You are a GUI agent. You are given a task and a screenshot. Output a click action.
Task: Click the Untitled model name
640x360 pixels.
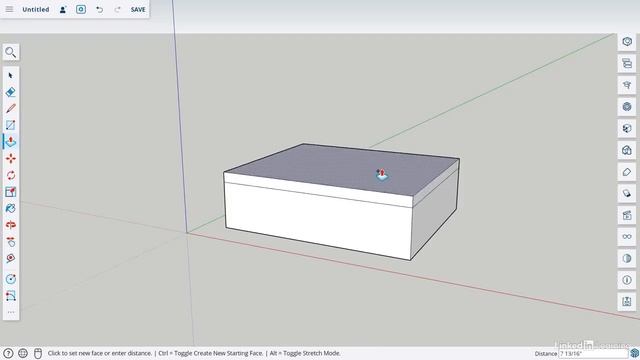36,9
